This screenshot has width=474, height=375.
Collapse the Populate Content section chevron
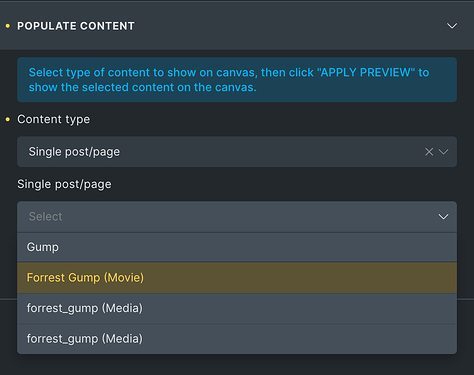(452, 26)
